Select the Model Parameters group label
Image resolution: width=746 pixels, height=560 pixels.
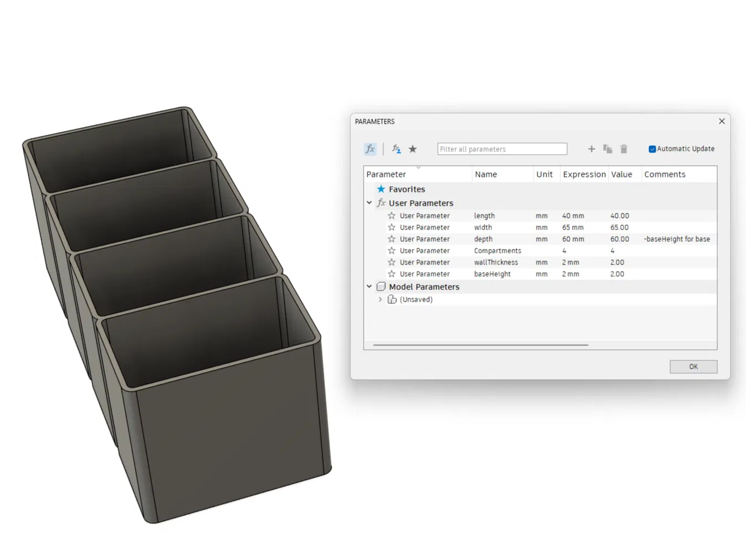pos(424,287)
